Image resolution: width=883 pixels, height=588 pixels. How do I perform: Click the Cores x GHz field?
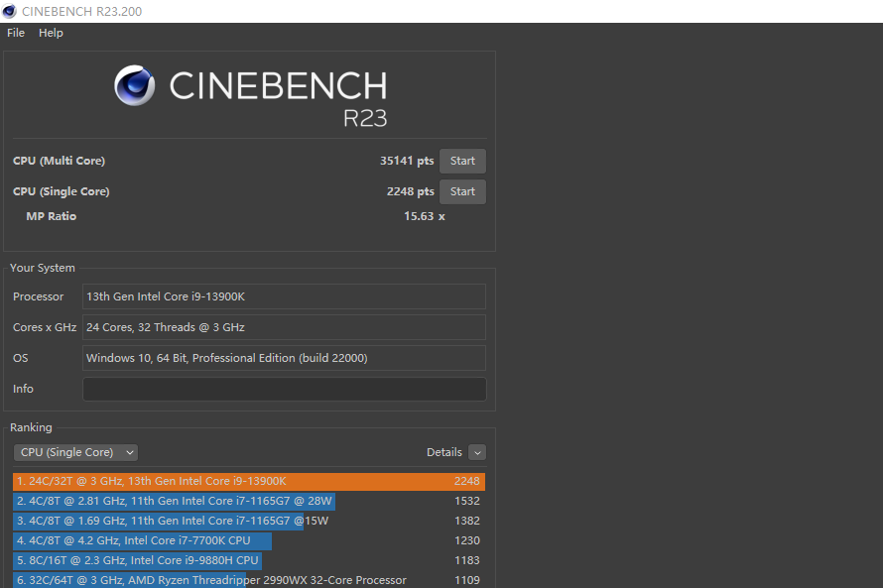click(284, 327)
